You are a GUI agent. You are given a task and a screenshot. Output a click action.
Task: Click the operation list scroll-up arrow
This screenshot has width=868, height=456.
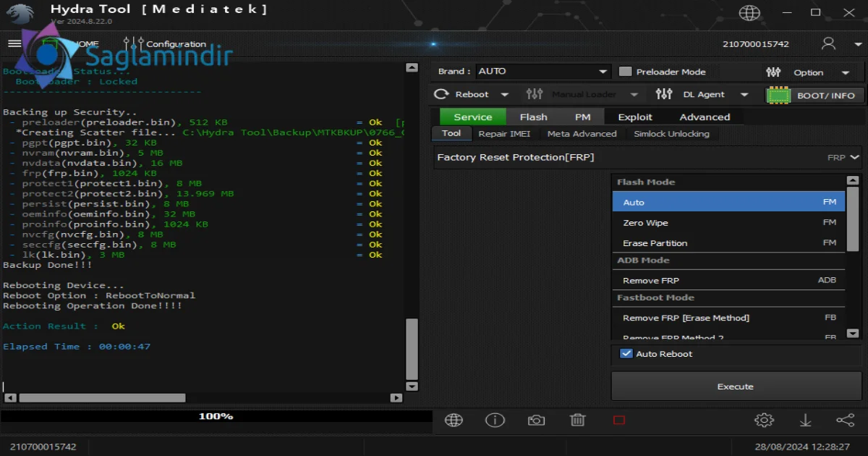click(853, 180)
